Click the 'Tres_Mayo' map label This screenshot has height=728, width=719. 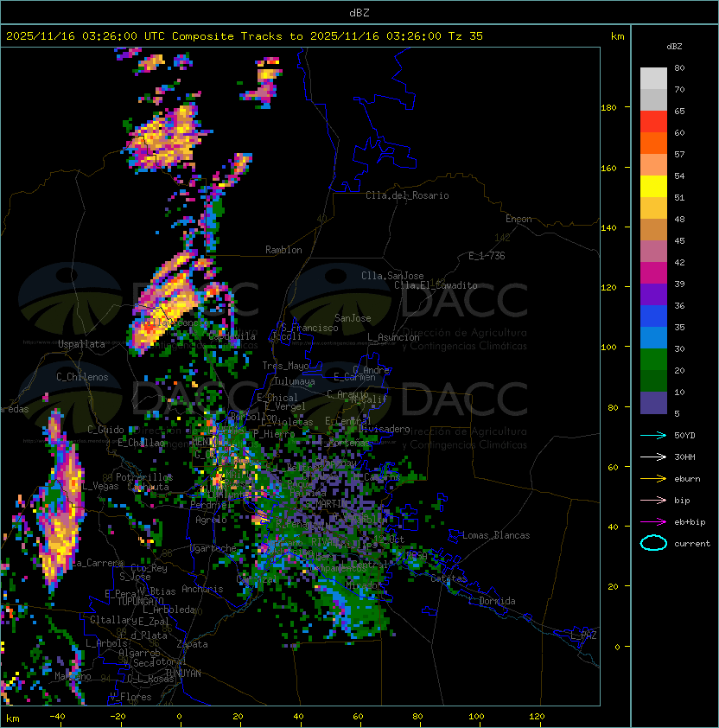(285, 366)
